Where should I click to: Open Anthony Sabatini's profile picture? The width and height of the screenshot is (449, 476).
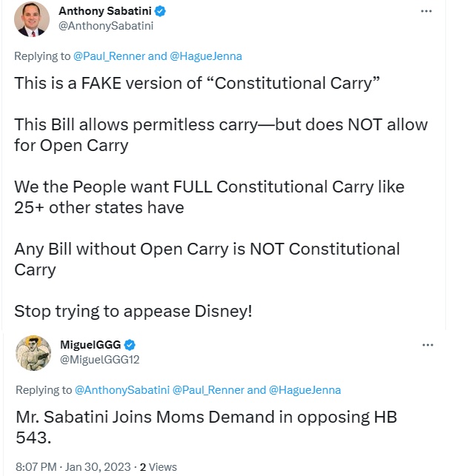[32, 19]
